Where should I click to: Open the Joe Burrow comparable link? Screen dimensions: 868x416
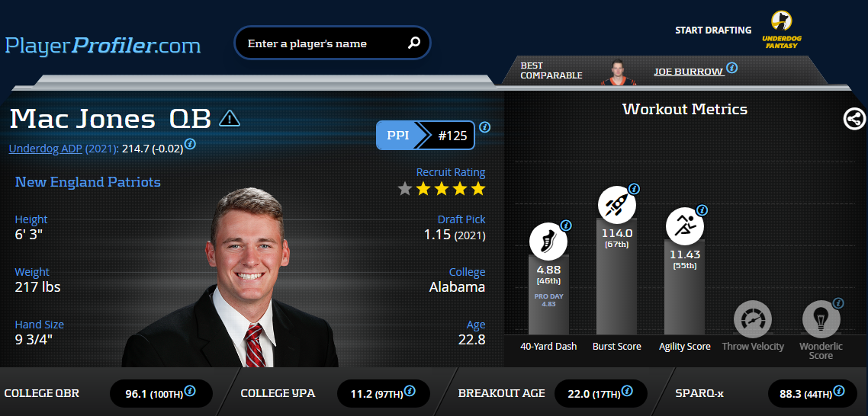[x=689, y=72]
